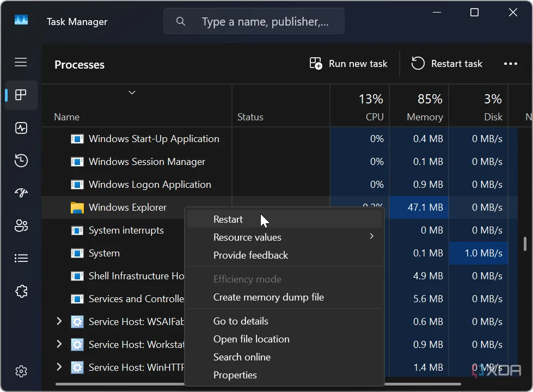Open the Processes page icon in sidebar
Viewport: 533px width, 392px height.
pyautogui.click(x=21, y=95)
